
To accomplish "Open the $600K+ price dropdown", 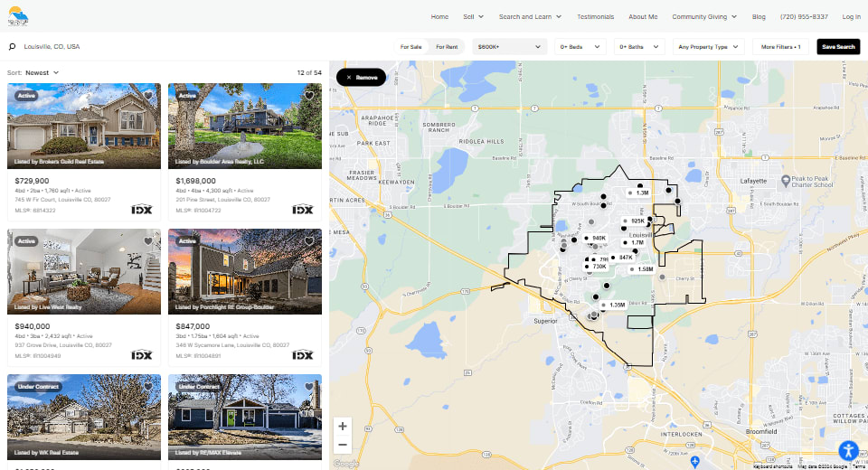I will (x=509, y=46).
